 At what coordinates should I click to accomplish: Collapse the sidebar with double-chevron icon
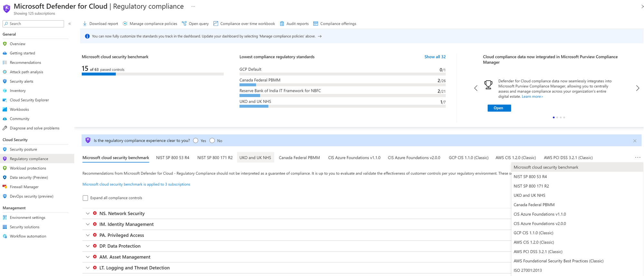70,24
